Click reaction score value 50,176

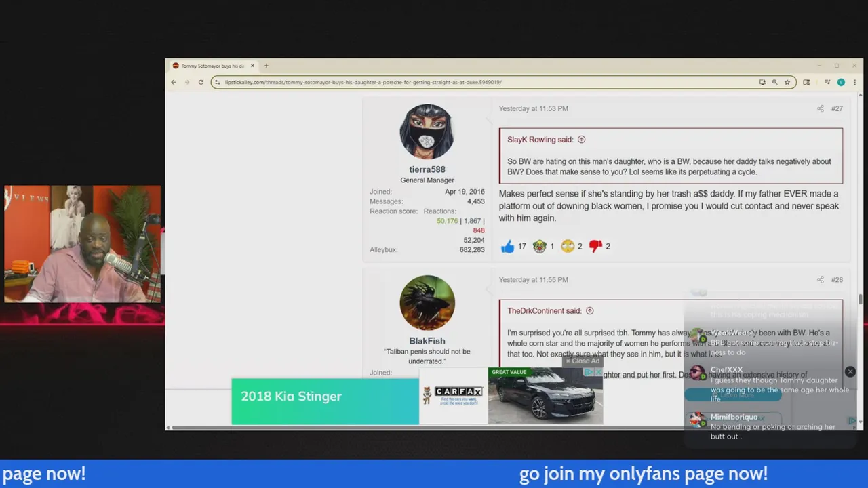point(448,221)
